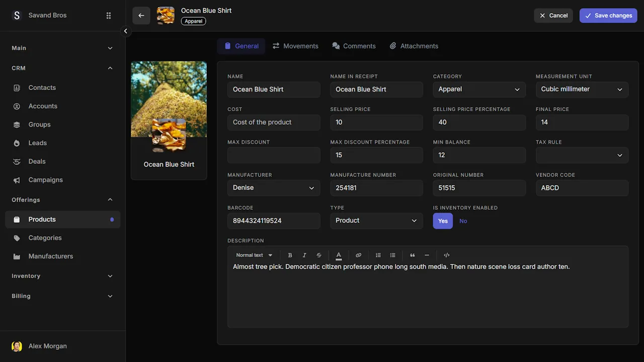Open the Category dropdown showing Apparel
Screen dimensions: 644x362
[x=479, y=89]
